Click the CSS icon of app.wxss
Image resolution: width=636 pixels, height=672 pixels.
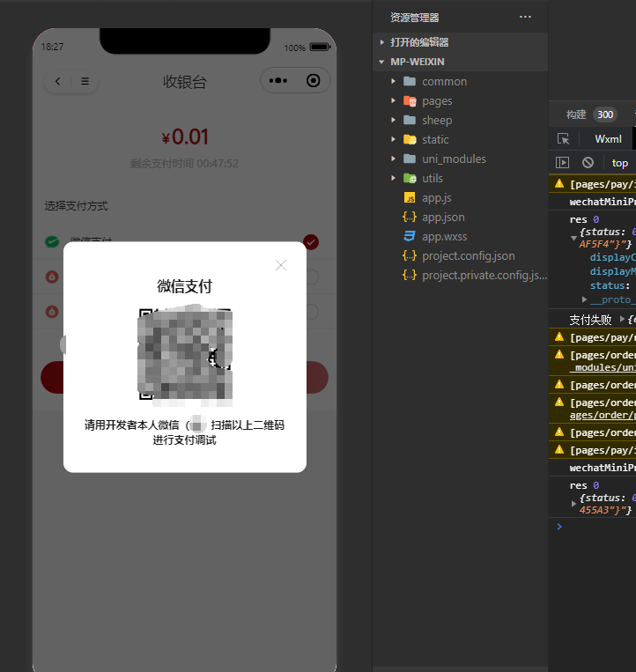click(x=410, y=236)
